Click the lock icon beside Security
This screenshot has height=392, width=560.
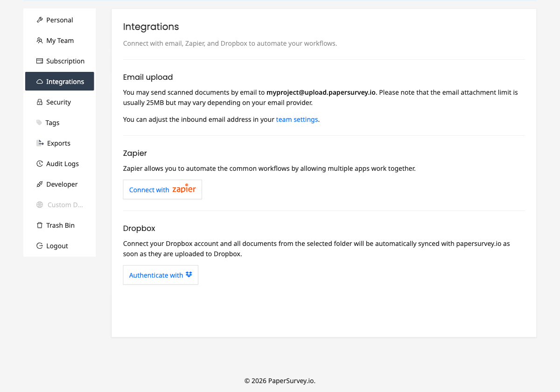[x=39, y=102]
